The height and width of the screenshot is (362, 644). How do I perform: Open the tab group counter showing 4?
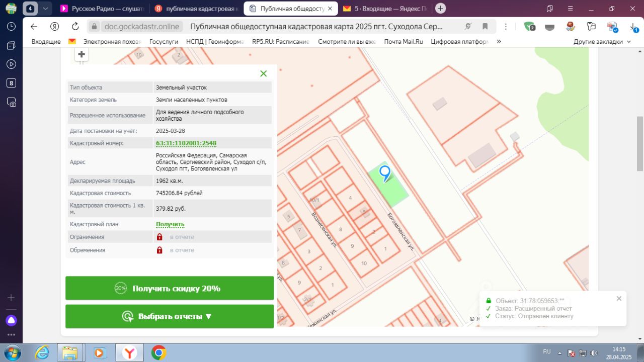tap(30, 9)
